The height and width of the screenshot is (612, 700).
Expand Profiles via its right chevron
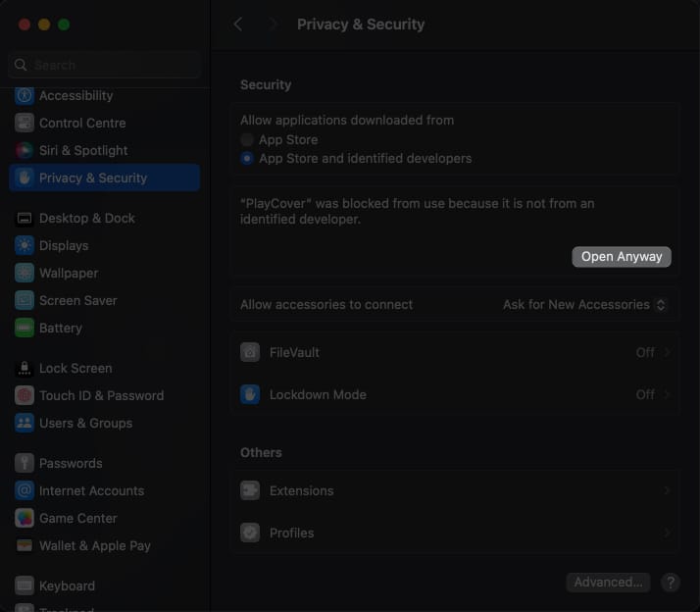click(667, 533)
